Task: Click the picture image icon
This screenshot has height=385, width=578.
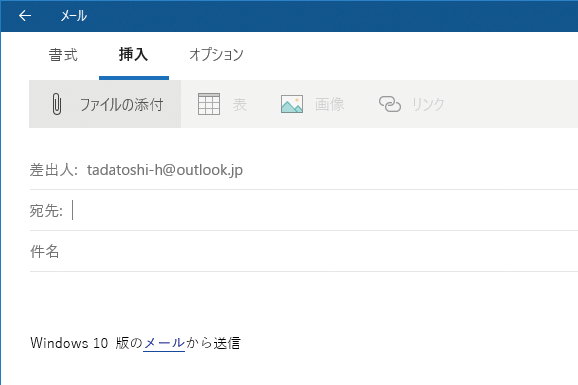Action: pyautogui.click(x=292, y=104)
